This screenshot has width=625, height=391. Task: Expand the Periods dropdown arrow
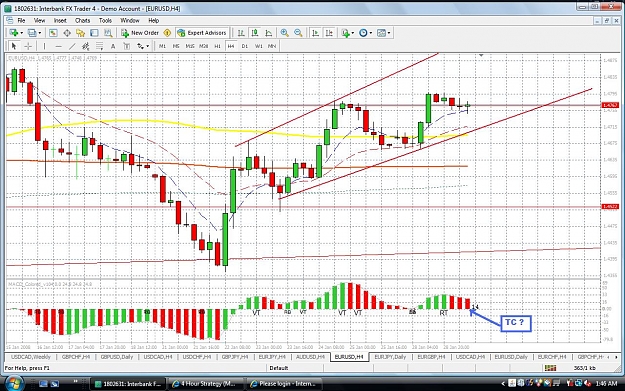(371, 33)
